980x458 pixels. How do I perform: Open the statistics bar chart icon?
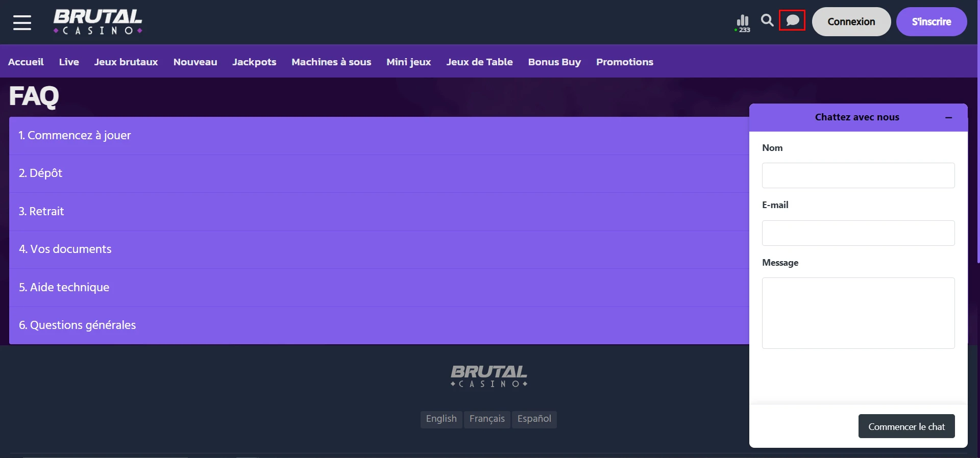[x=743, y=22]
